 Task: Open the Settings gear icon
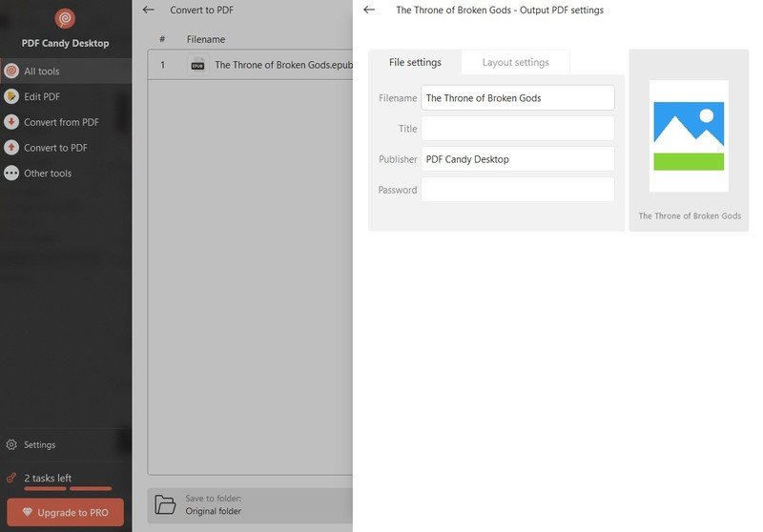pyautogui.click(x=11, y=444)
